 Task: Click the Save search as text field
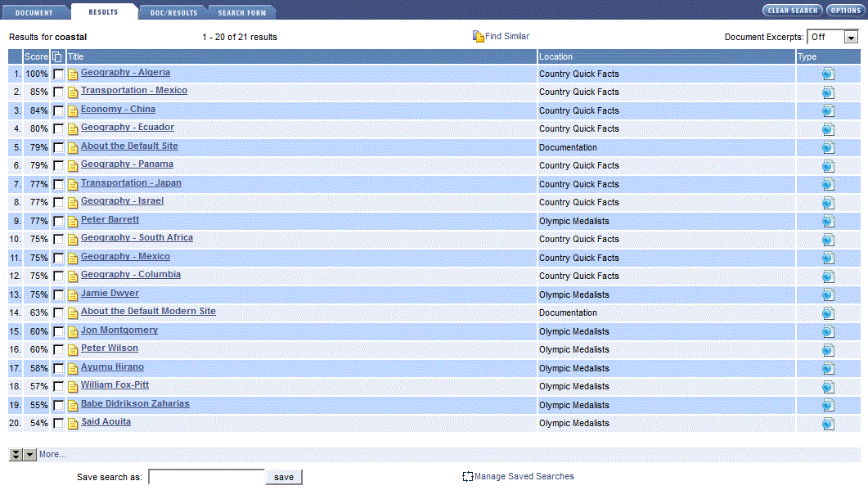click(206, 477)
